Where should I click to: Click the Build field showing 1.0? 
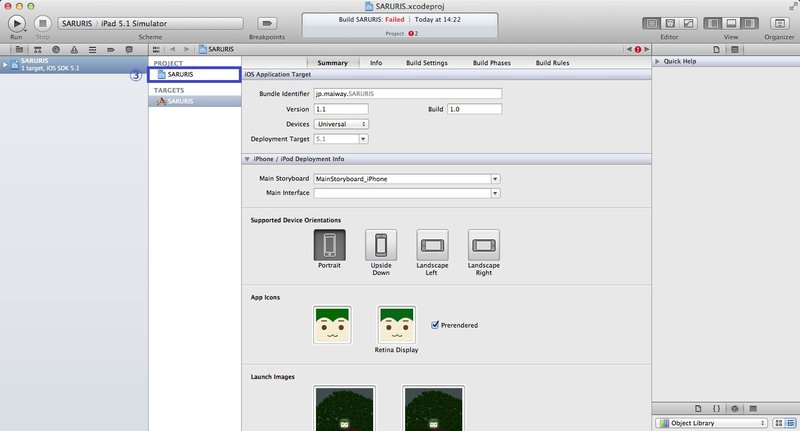click(474, 109)
